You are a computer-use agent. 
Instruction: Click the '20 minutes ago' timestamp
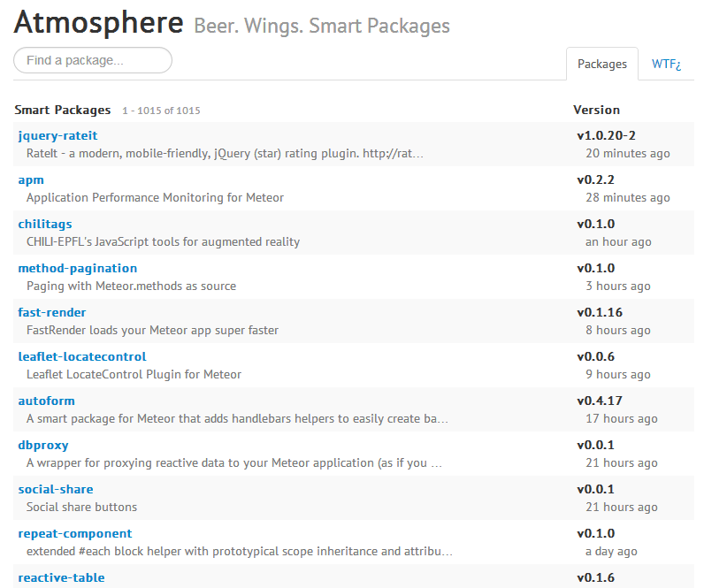628,154
